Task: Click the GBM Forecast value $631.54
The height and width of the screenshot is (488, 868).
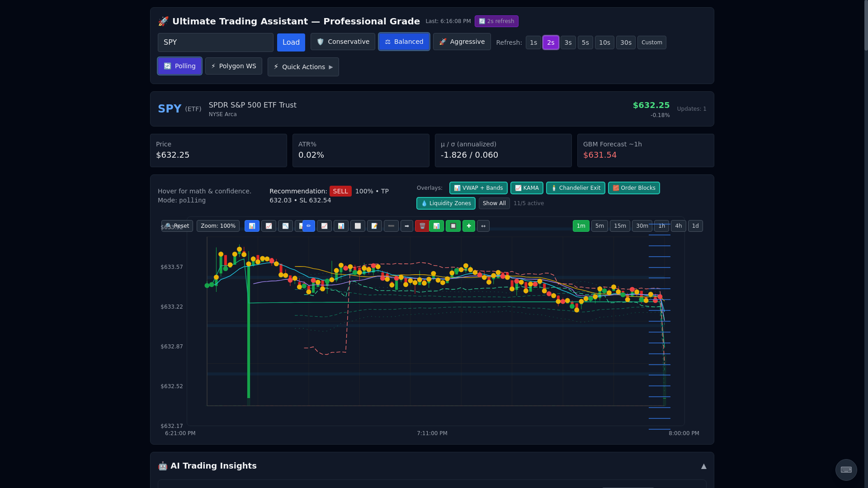Action: pyautogui.click(x=600, y=155)
